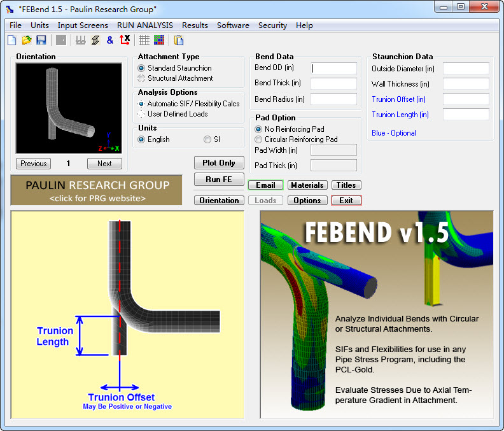Image resolution: width=504 pixels, height=431 pixels.
Task: Open the Software menu
Action: 233,25
